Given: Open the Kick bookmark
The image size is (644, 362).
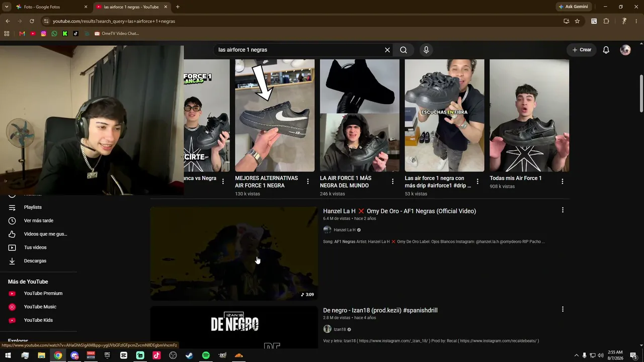Looking at the screenshot, I should 65,34.
